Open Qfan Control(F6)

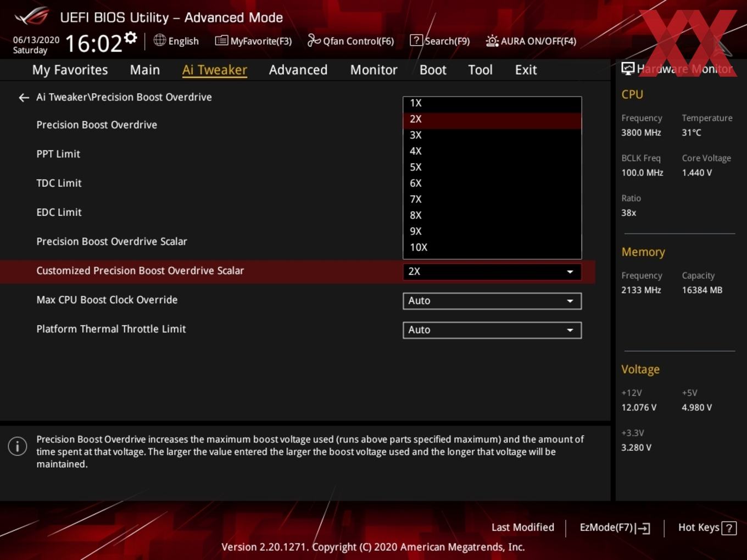tap(350, 41)
